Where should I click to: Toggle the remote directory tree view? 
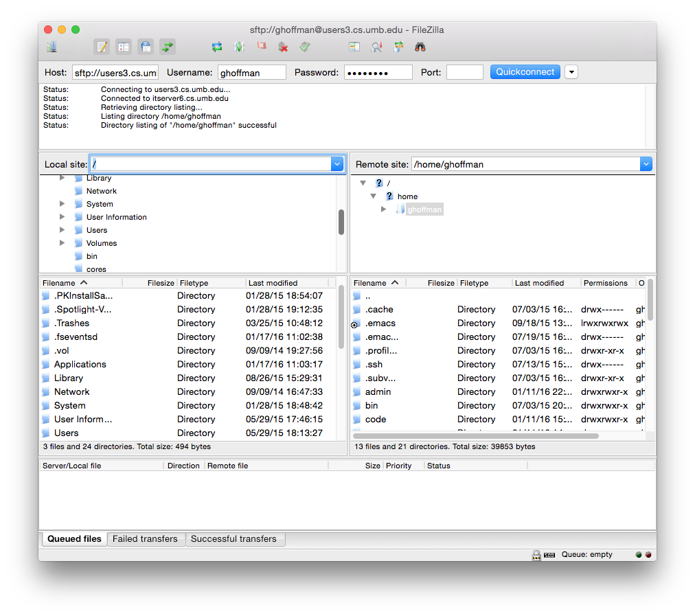pyautogui.click(x=146, y=47)
